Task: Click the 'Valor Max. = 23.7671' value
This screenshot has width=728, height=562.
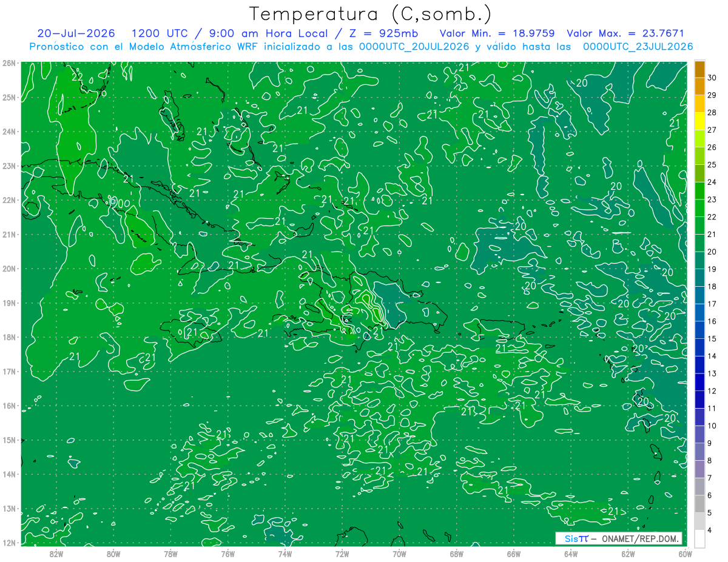Action: point(625,33)
